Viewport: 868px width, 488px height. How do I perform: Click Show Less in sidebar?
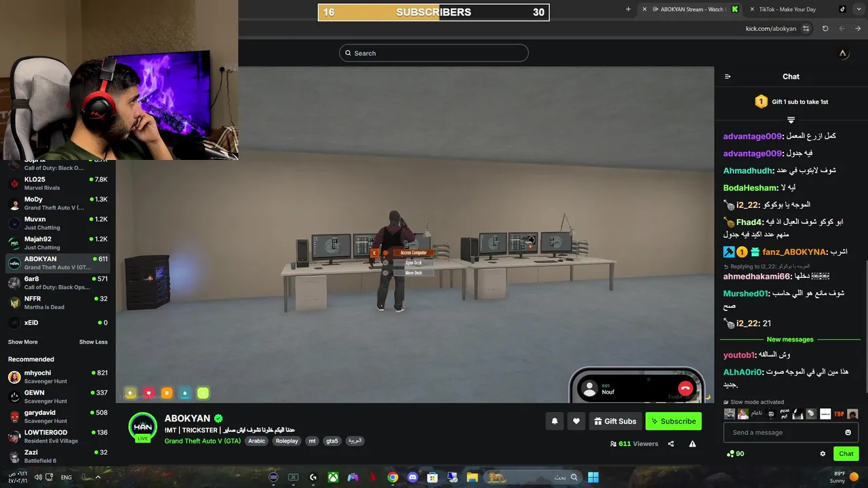(x=93, y=342)
